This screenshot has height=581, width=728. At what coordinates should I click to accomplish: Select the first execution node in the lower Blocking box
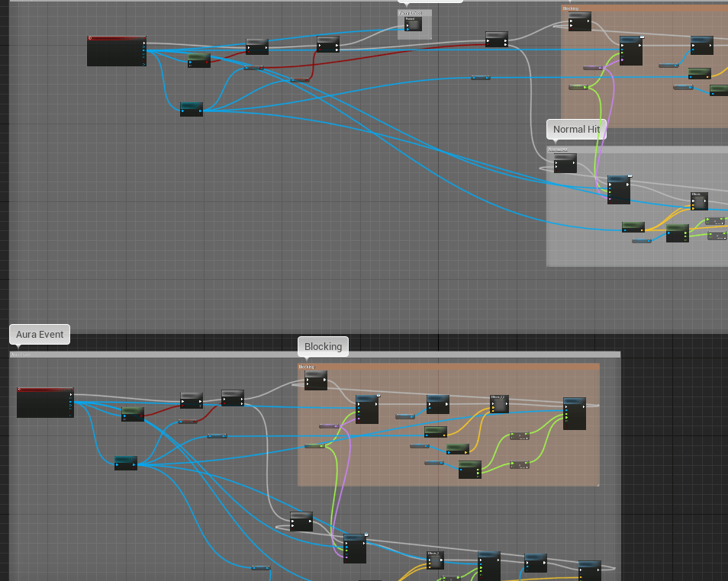(316, 380)
